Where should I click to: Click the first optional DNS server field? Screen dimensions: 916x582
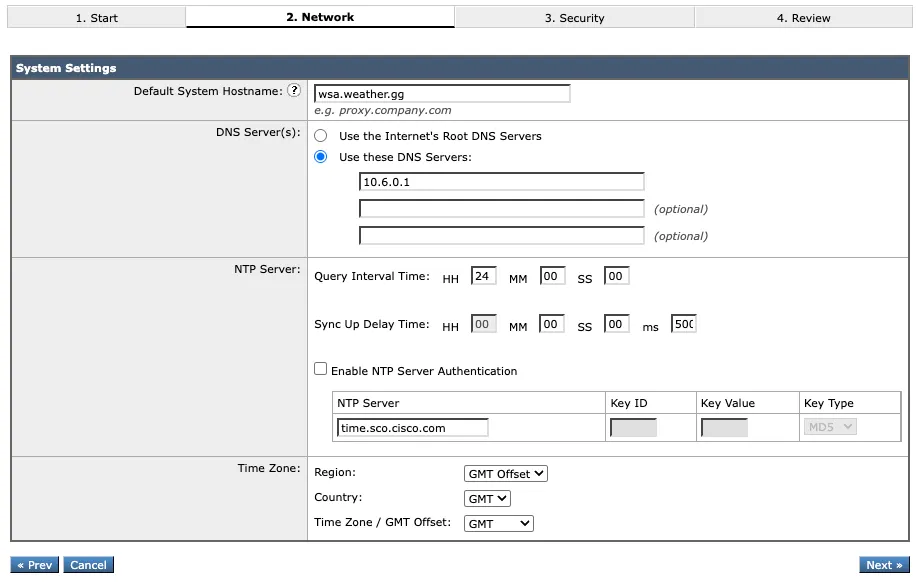click(x=501, y=208)
